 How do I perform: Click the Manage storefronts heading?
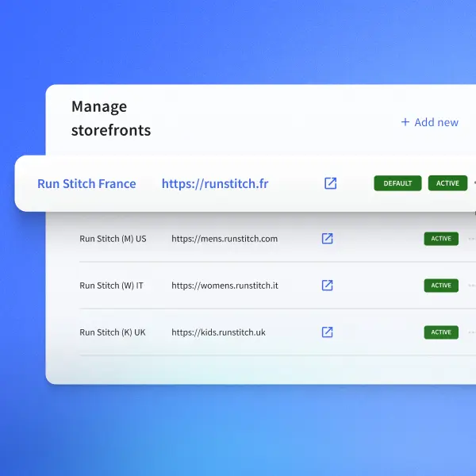111,118
